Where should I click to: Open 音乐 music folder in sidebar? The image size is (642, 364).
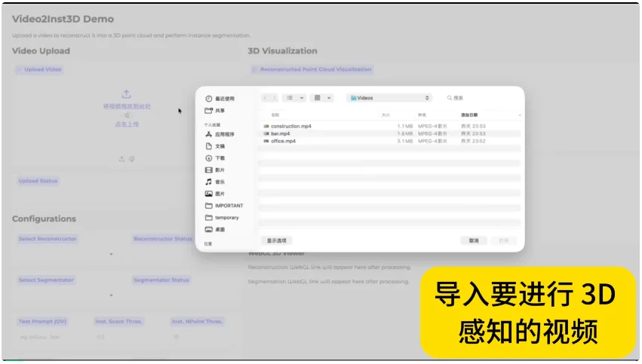(215, 182)
